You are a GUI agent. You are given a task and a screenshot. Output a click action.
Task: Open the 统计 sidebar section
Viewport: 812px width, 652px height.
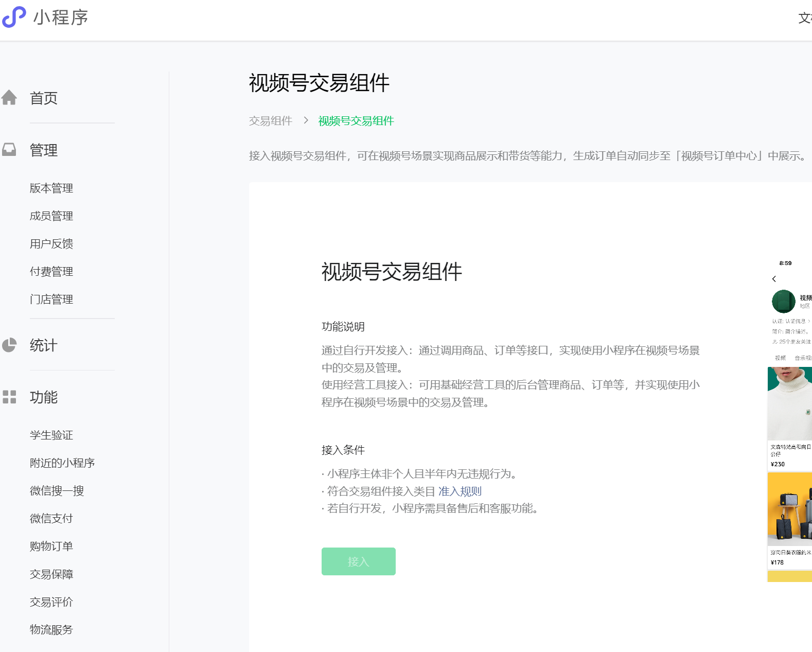pyautogui.click(x=44, y=345)
